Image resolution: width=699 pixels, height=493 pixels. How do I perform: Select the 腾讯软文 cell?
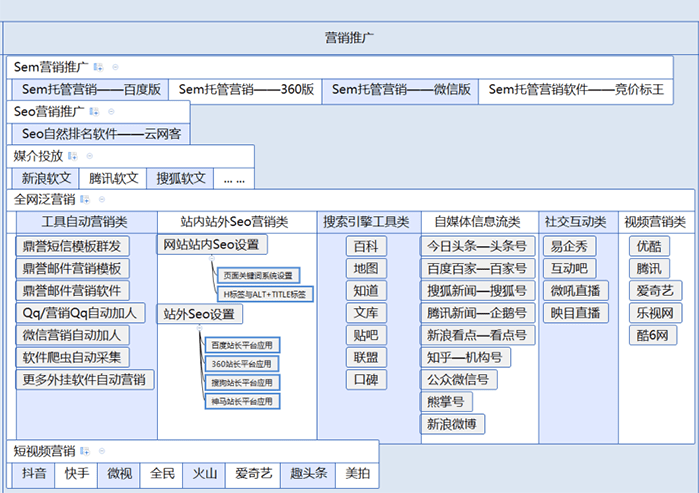point(113,178)
